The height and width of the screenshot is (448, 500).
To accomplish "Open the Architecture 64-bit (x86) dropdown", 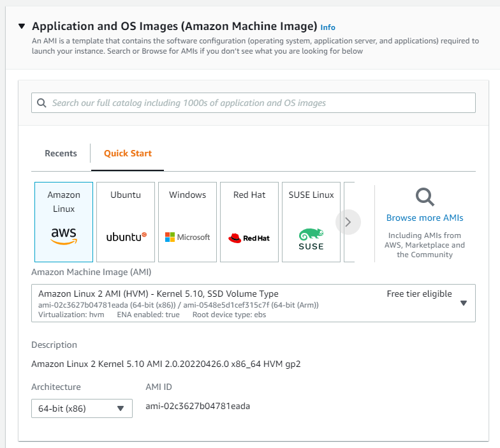I will click(x=82, y=408).
